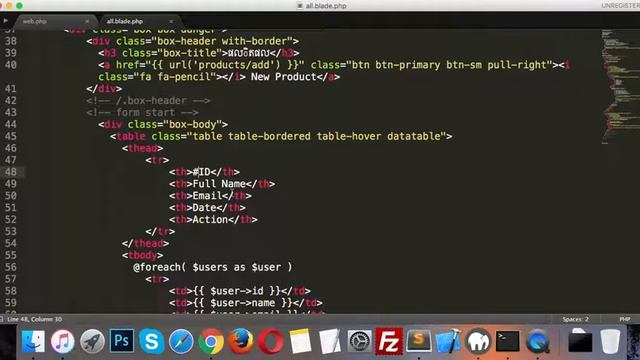Click the $user->id table cell line
The height and width of the screenshot is (360, 640).
point(240,291)
